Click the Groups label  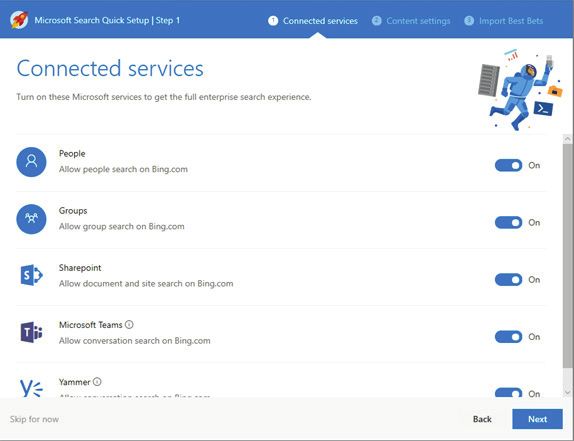pos(73,211)
